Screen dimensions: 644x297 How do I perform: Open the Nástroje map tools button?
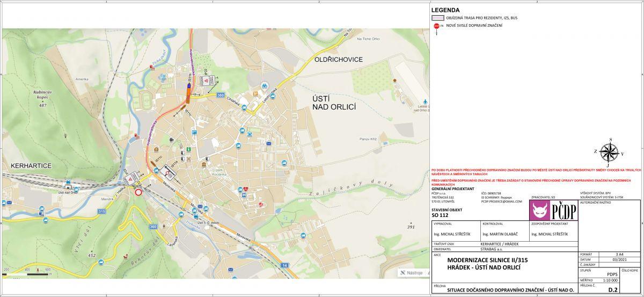413,273
